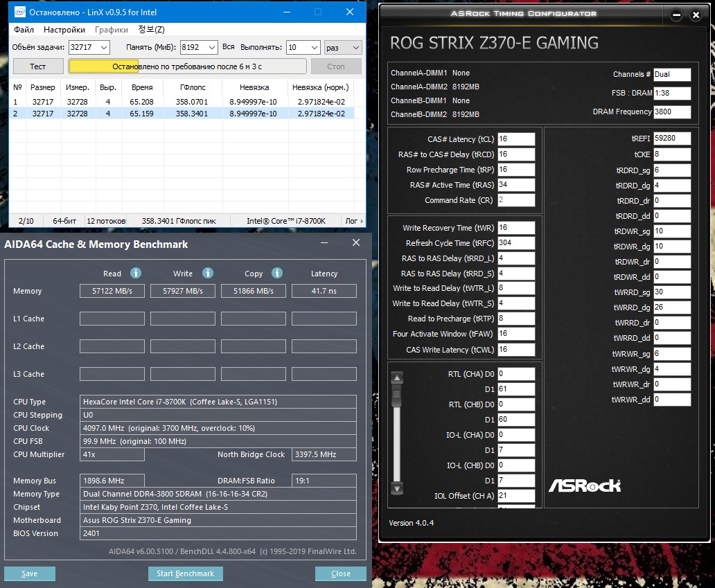Screen dimensions: 715x588
Task: Minimize the ASRock Timing Configurator window
Action: (x=677, y=15)
